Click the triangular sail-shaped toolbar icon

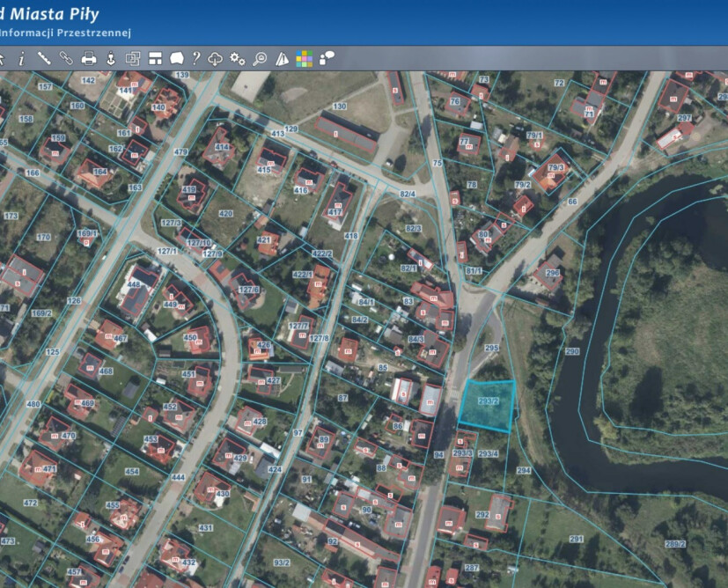(282, 59)
